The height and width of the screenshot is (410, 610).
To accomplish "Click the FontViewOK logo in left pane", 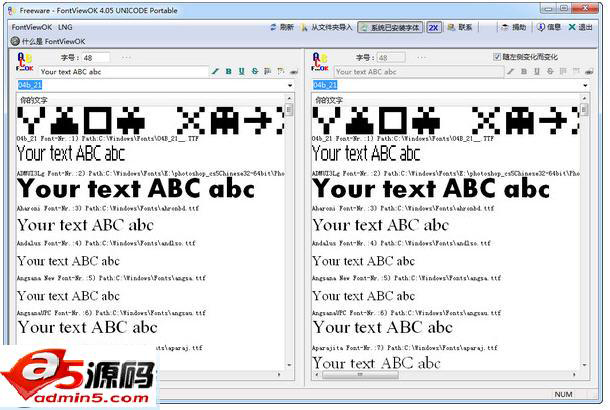I will 25,62.
